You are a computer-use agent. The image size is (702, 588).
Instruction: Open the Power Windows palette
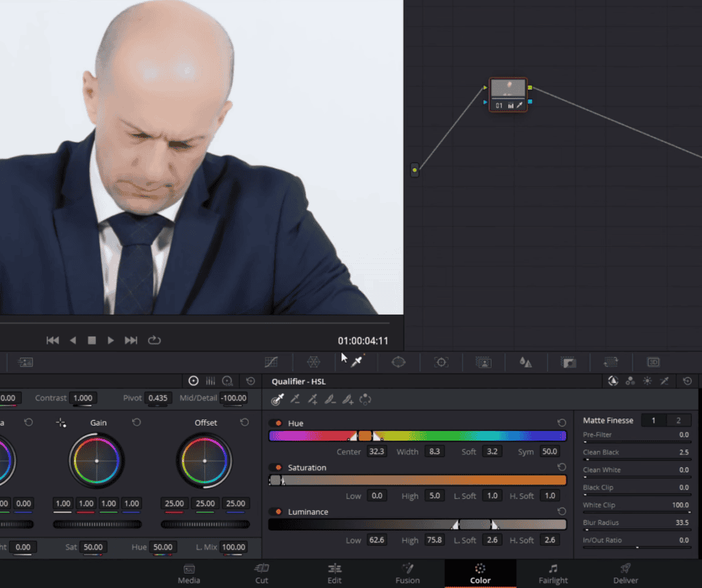[x=398, y=362]
